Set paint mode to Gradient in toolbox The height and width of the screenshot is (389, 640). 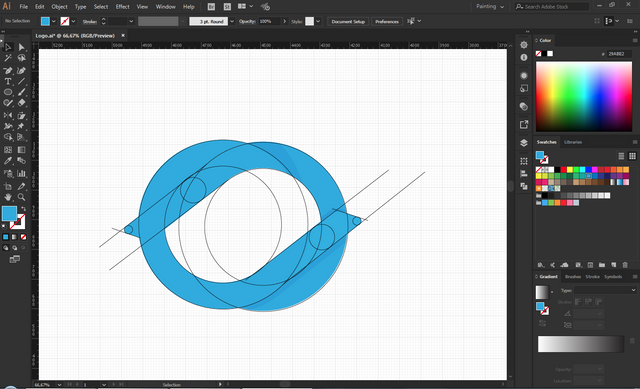(x=15, y=237)
